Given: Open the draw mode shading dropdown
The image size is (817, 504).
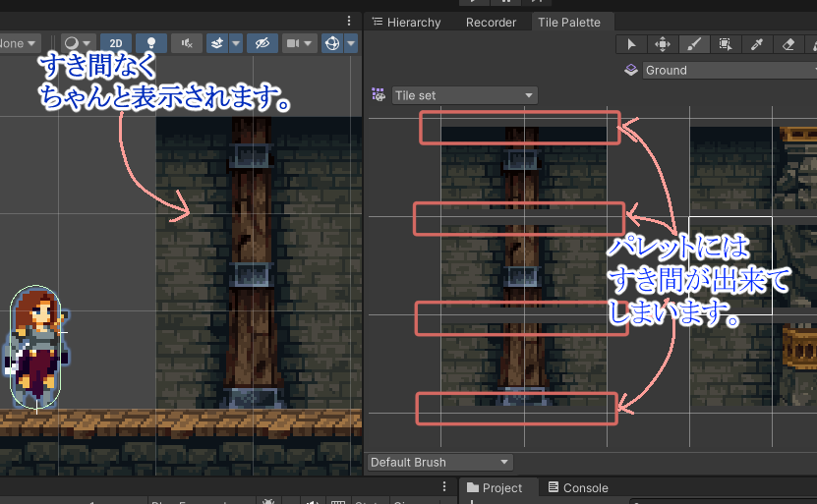Looking at the screenshot, I should coord(78,43).
